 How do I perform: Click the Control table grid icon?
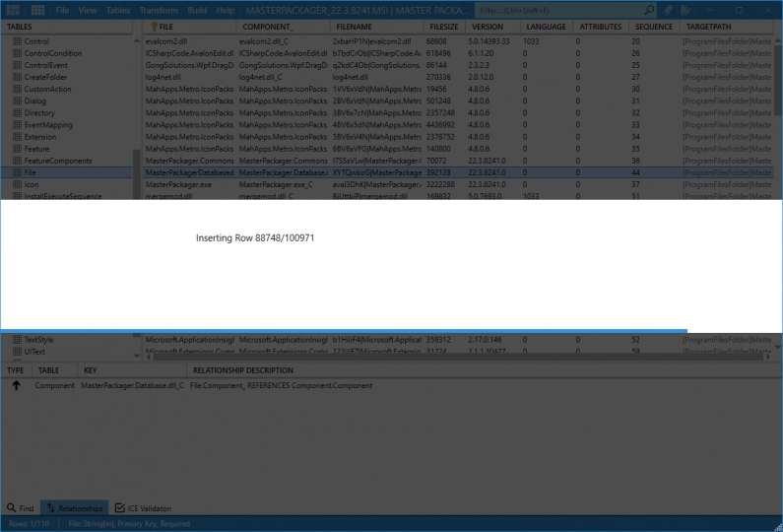coord(17,42)
